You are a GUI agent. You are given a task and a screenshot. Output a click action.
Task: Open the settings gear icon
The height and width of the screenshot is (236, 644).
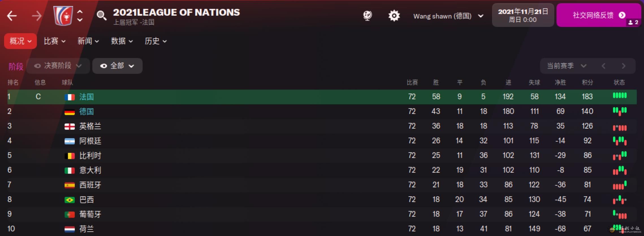[394, 16]
